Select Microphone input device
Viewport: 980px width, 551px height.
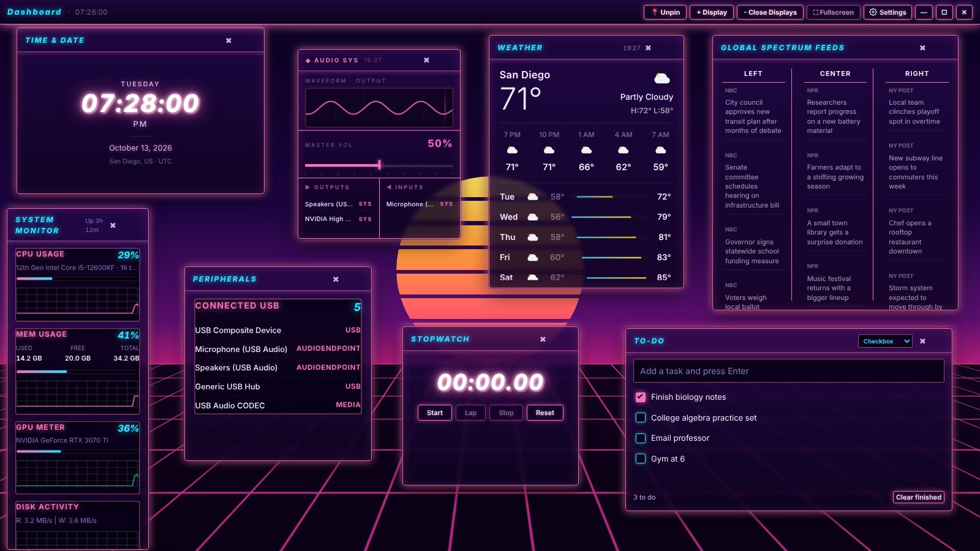(x=420, y=204)
